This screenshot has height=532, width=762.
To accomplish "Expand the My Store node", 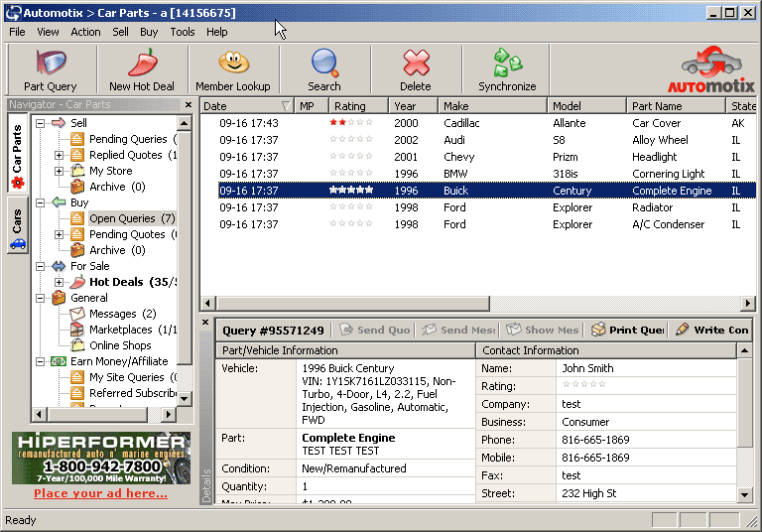I will (x=59, y=171).
